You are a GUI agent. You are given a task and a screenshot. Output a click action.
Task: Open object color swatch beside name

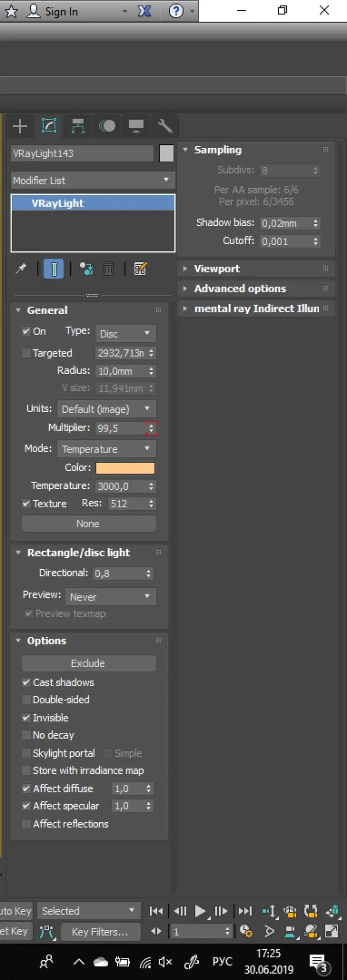click(x=166, y=153)
